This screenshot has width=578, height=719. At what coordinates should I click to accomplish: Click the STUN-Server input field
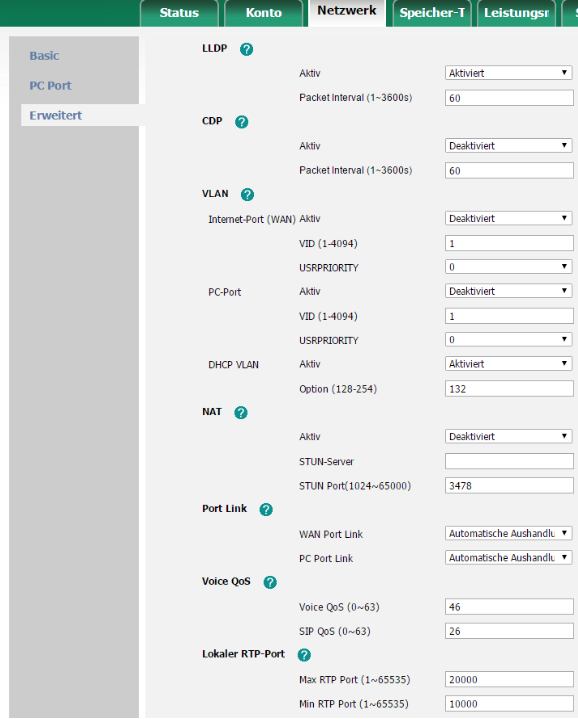pyautogui.click(x=509, y=461)
